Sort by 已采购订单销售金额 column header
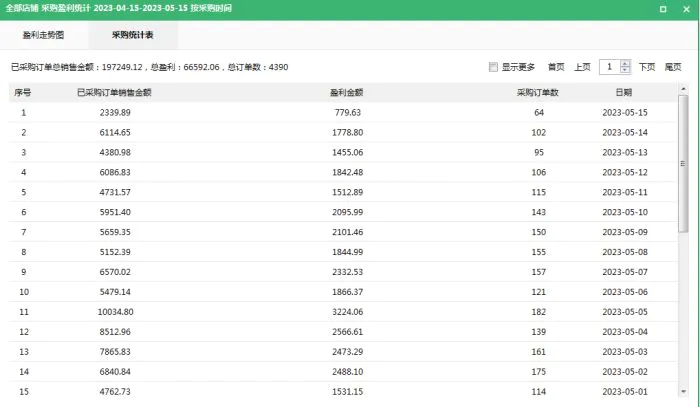This screenshot has width=700, height=407. (114, 92)
